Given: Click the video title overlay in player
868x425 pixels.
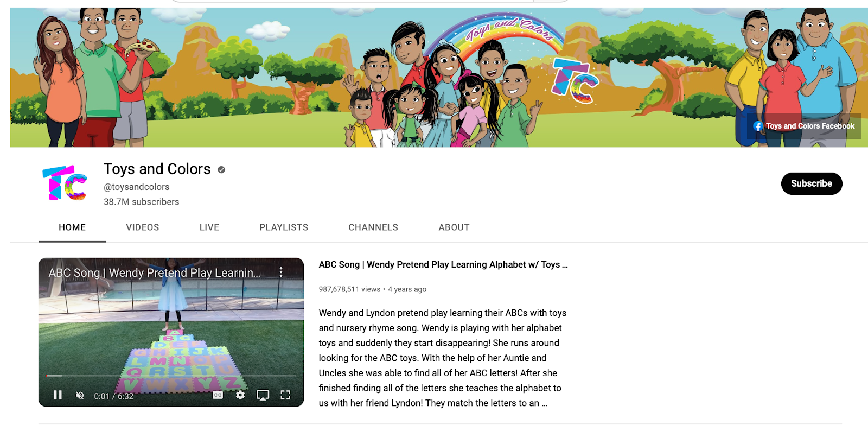Looking at the screenshot, I should point(155,272).
